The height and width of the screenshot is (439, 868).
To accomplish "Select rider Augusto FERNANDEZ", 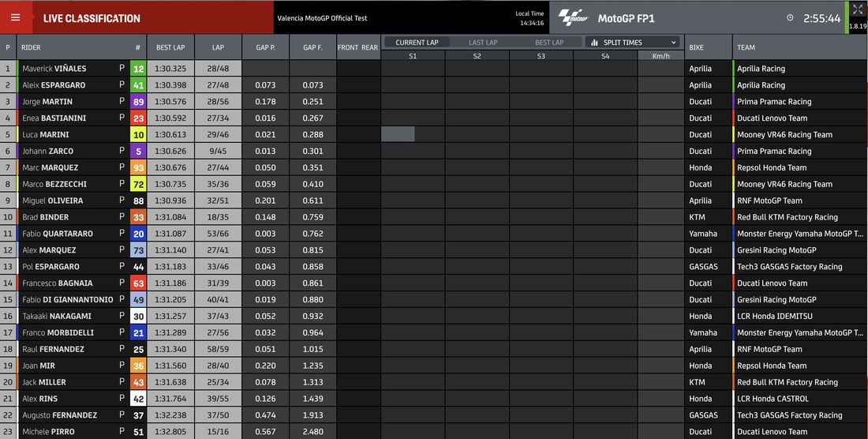I will pos(60,415).
